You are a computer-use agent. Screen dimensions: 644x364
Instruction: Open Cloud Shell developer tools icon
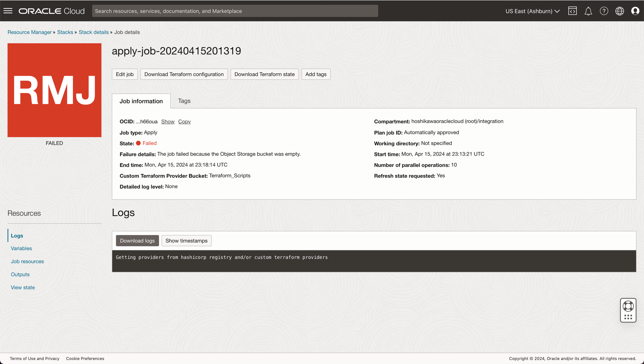pos(572,11)
